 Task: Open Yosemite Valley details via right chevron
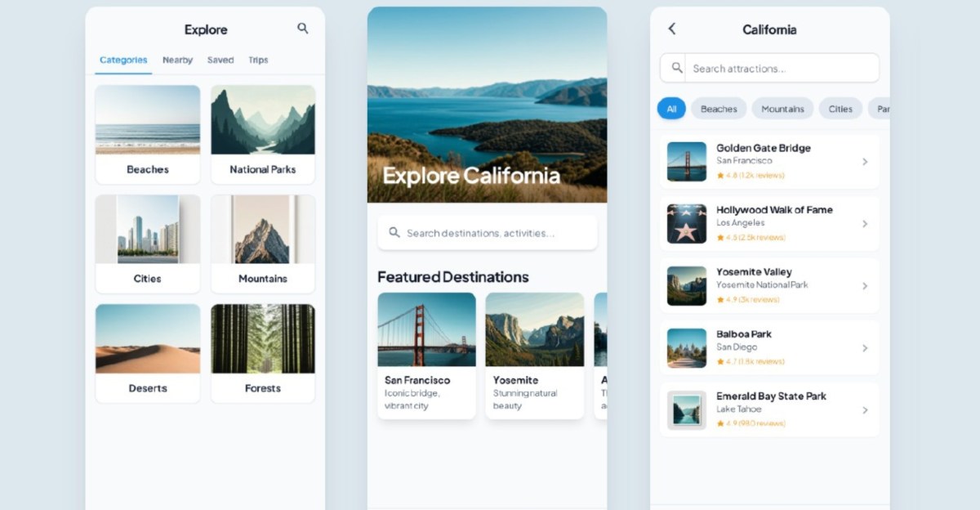pyautogui.click(x=865, y=286)
